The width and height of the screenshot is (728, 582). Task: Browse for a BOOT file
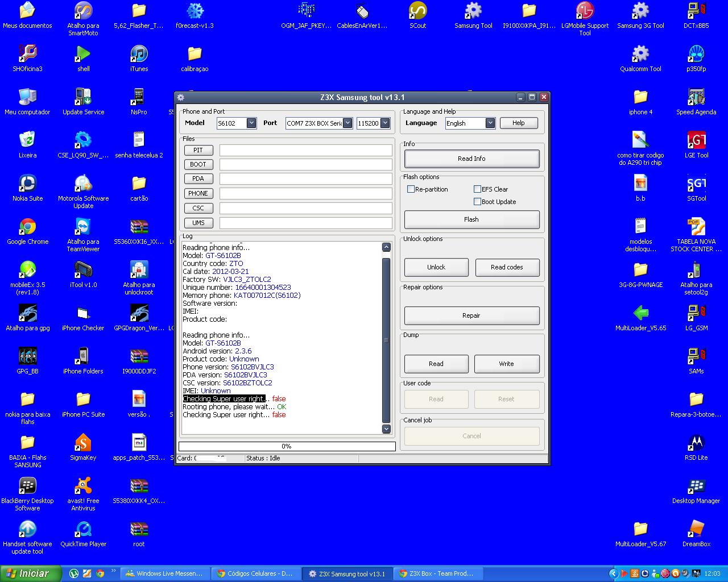[198, 164]
